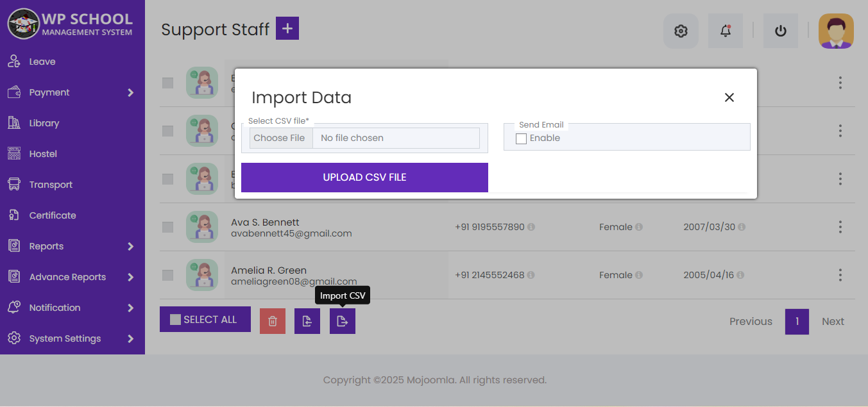The width and height of the screenshot is (868, 407).
Task: Select Hostel in the sidebar menu
Action: [43, 154]
